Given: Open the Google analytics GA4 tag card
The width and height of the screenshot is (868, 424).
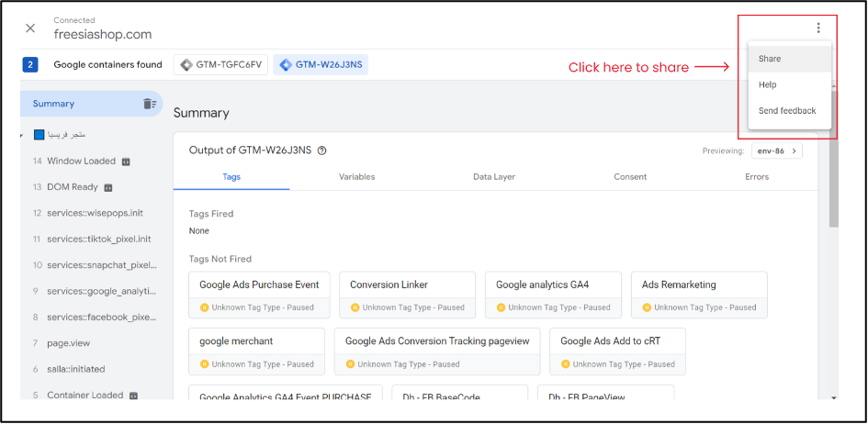Looking at the screenshot, I should coord(554,295).
